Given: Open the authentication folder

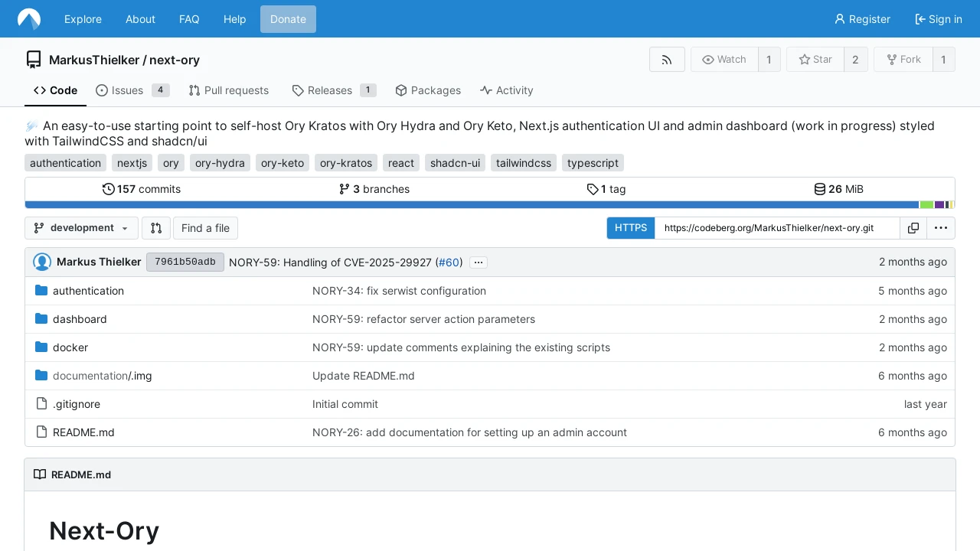Looking at the screenshot, I should 88,291.
